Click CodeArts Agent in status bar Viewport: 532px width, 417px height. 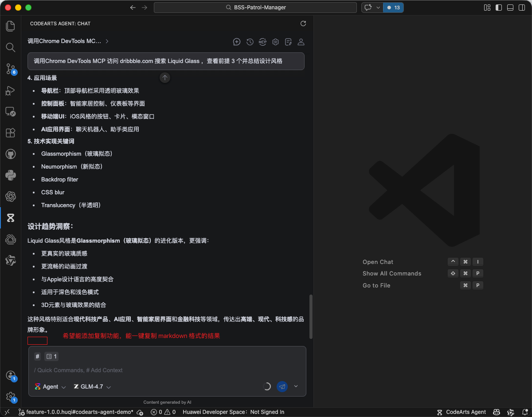(x=461, y=412)
